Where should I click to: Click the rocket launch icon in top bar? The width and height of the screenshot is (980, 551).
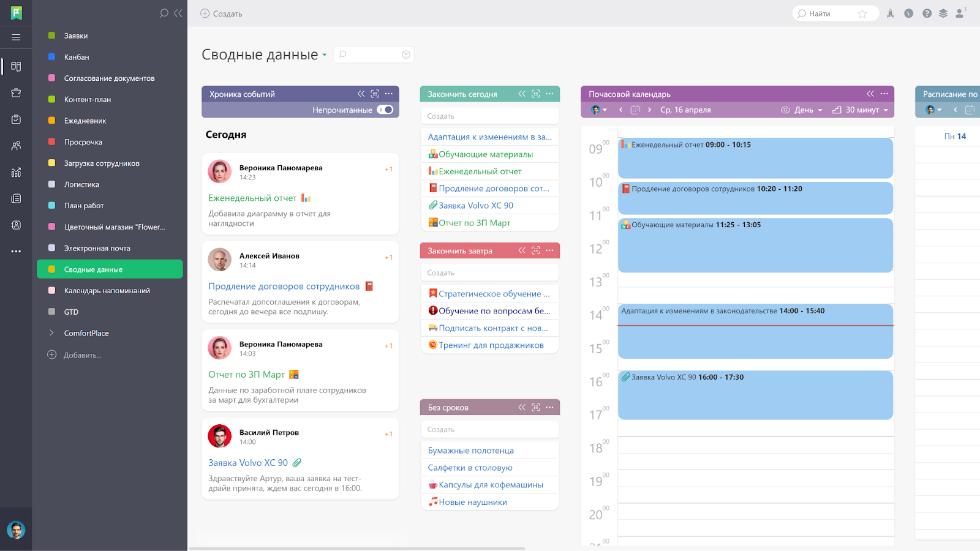pos(890,13)
